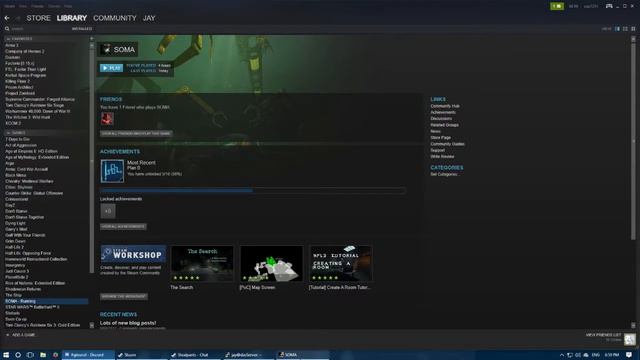
Task: Open the JAY profile tab
Action: tap(149, 18)
